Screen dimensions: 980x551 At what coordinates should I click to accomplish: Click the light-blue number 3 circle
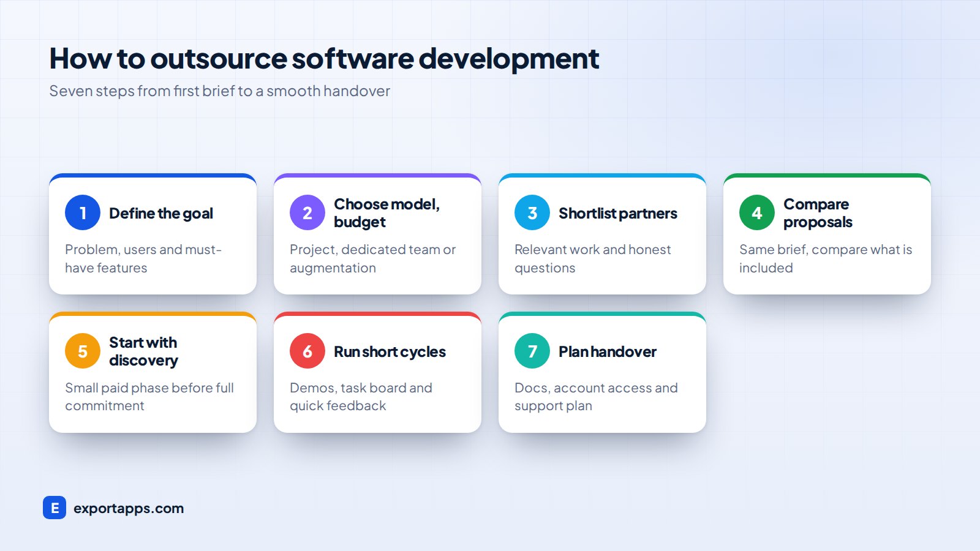pos(532,212)
